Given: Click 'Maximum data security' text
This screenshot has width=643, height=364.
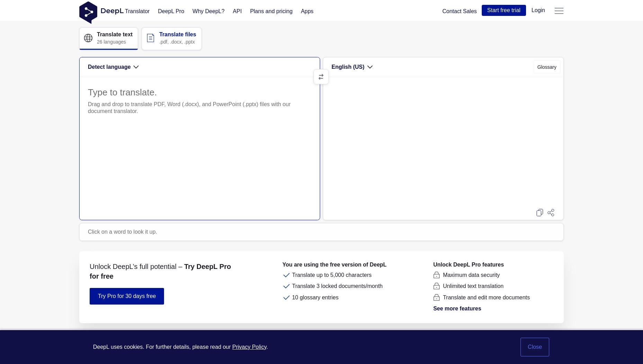Looking at the screenshot, I should tap(471, 275).
